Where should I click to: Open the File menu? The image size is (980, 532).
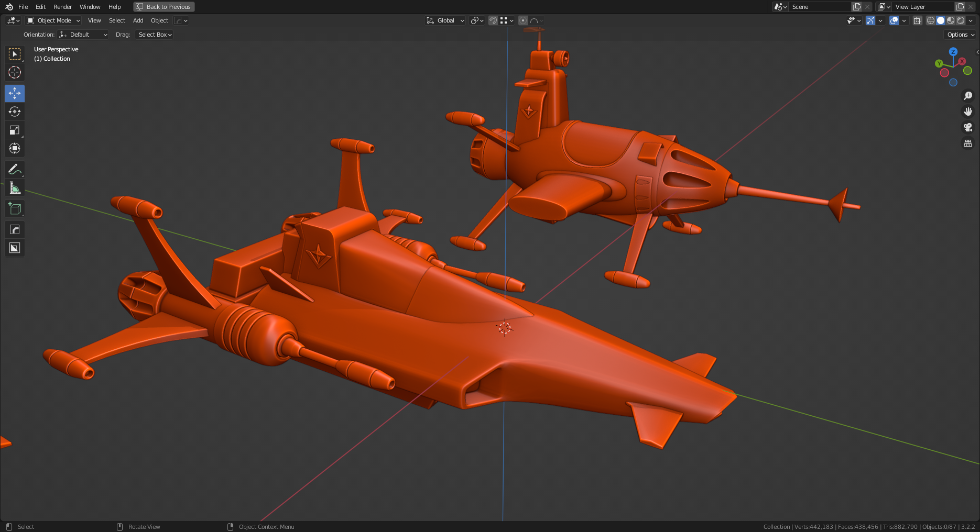23,7
